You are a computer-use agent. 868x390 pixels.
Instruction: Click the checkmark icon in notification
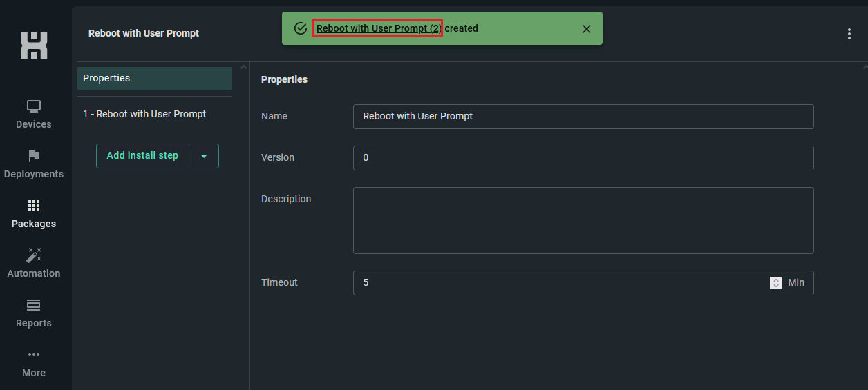point(301,28)
